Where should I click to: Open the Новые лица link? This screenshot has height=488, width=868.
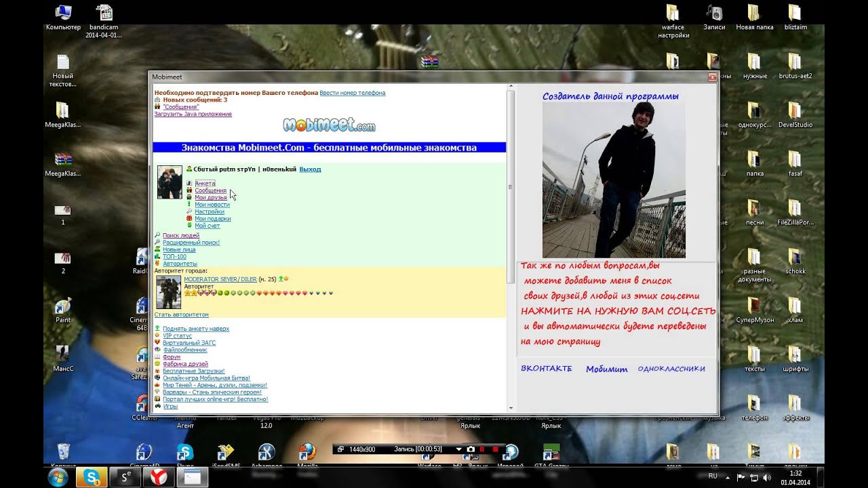(179, 249)
